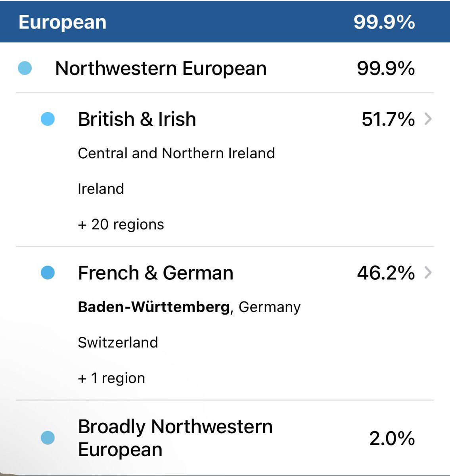
Task: Select the Ireland region entry
Action: [x=101, y=189]
